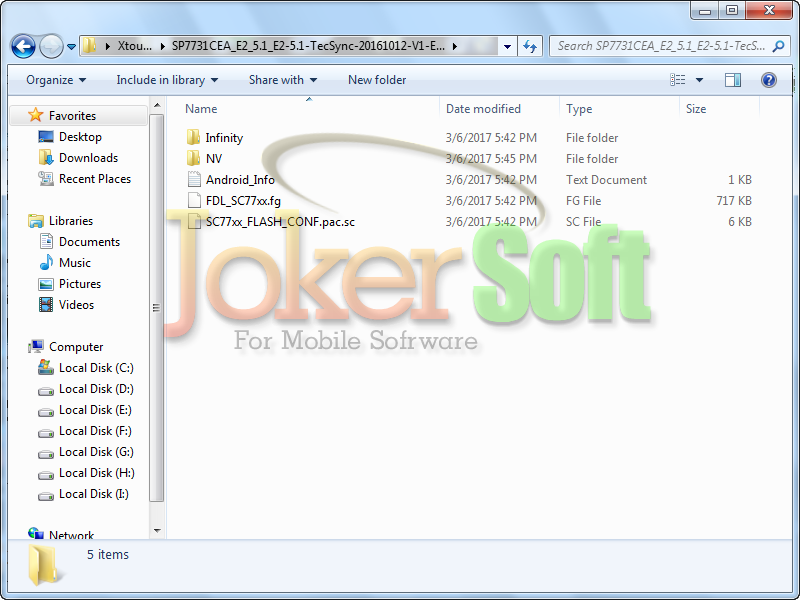Open the Videos library
The width and height of the screenshot is (800, 600).
[x=77, y=305]
